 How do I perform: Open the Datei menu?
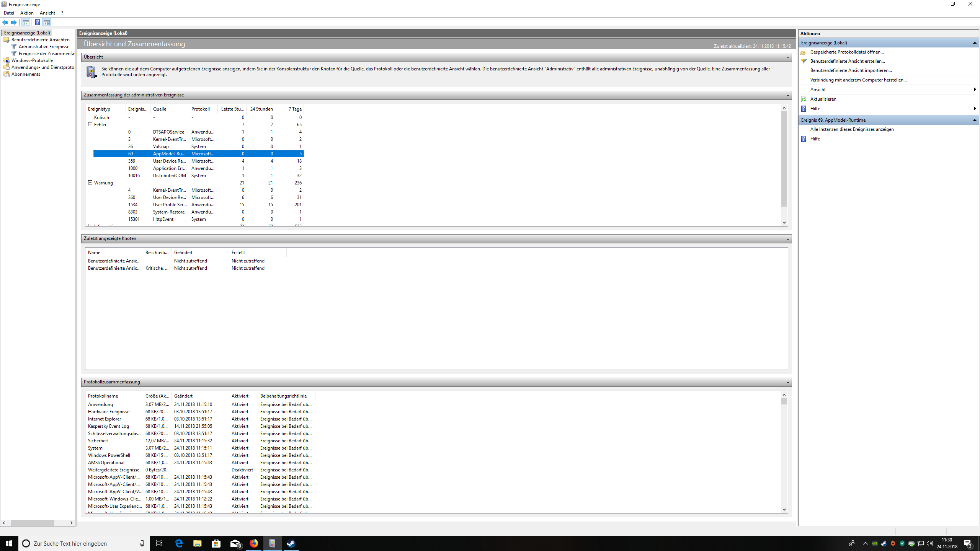(9, 13)
